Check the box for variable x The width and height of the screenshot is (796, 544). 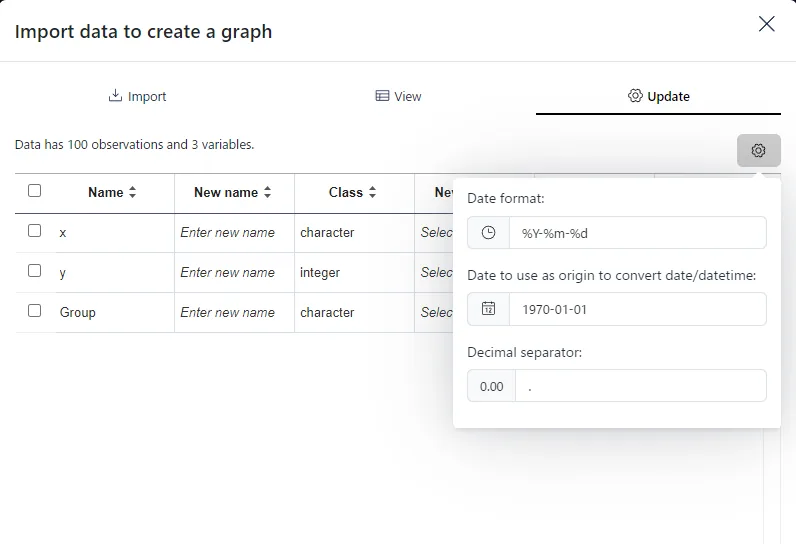pyautogui.click(x=35, y=230)
